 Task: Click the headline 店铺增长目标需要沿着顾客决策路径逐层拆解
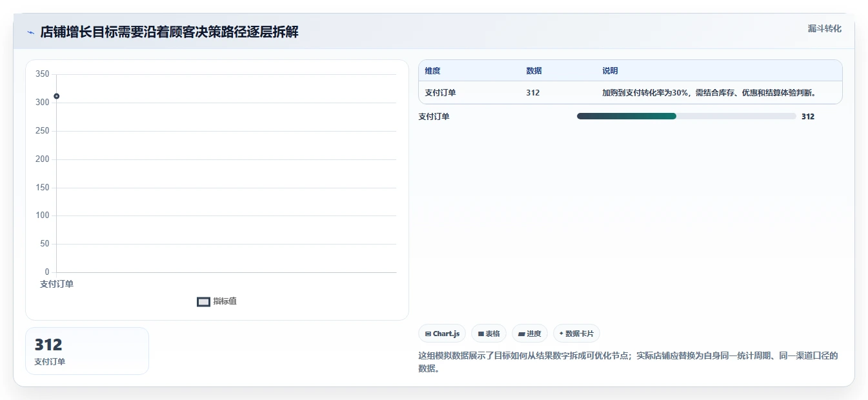[x=169, y=32]
